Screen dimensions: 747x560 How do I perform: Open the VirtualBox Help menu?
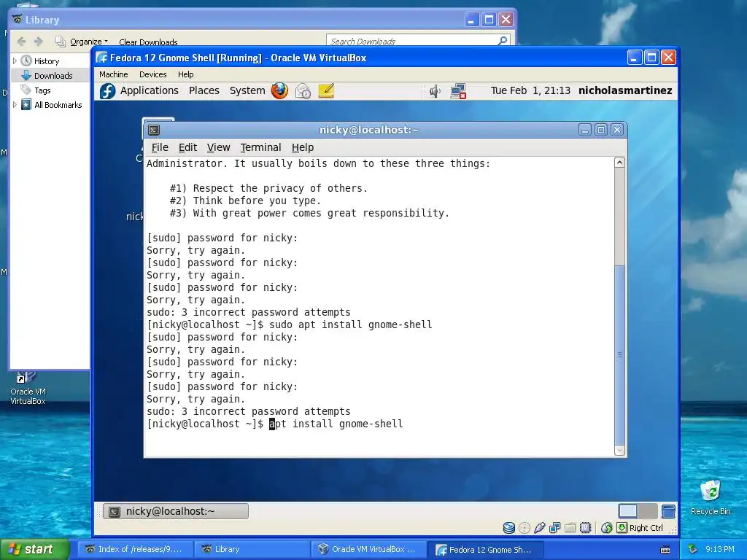point(186,74)
